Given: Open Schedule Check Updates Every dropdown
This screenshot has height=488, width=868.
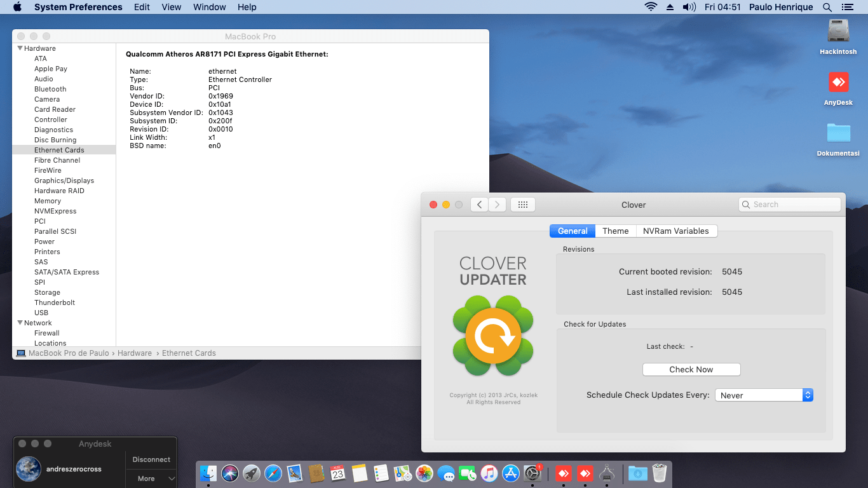Looking at the screenshot, I should coord(764,395).
